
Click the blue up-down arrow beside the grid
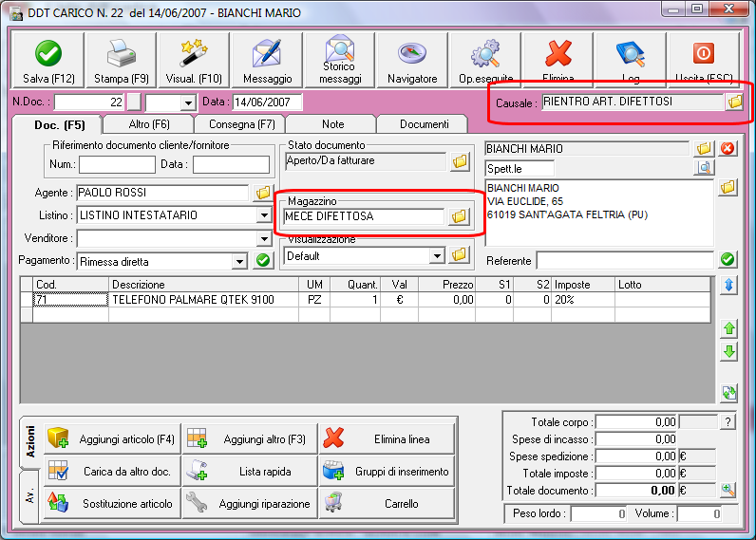click(x=729, y=285)
